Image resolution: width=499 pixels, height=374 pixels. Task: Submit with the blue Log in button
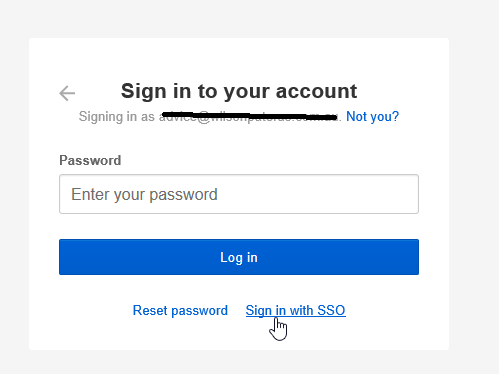tap(239, 257)
